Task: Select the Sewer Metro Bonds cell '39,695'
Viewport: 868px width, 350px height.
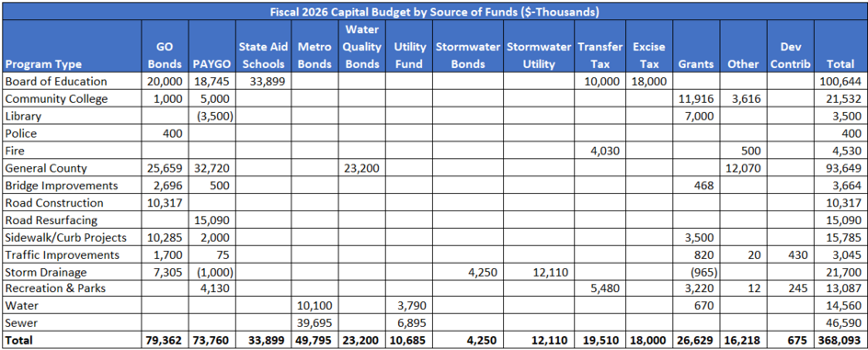Action: coord(314,324)
